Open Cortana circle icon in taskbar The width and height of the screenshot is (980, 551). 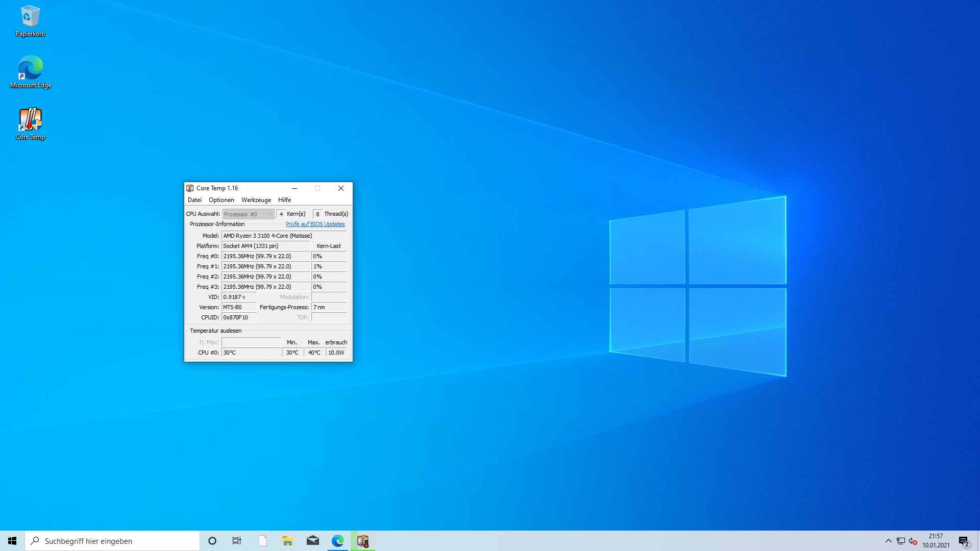tap(212, 541)
